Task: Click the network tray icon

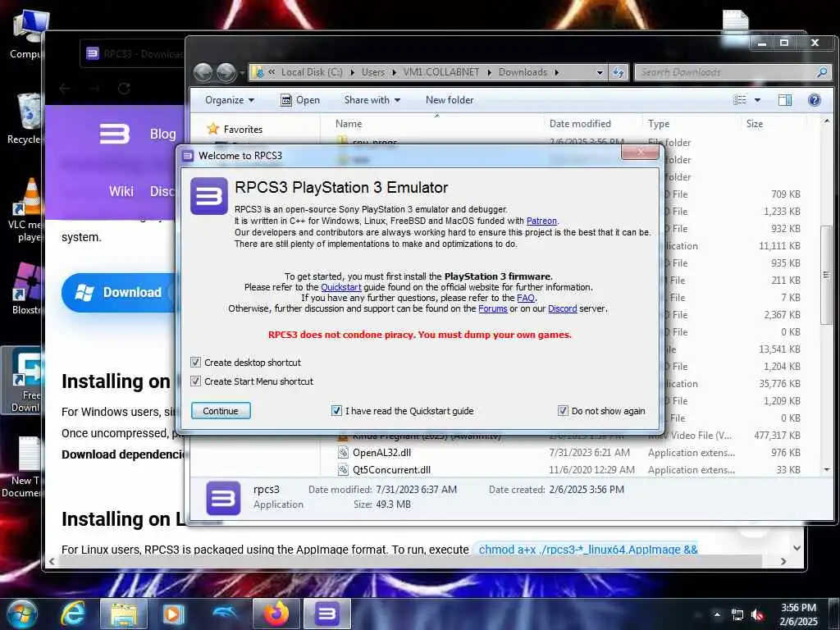Action: [x=737, y=614]
